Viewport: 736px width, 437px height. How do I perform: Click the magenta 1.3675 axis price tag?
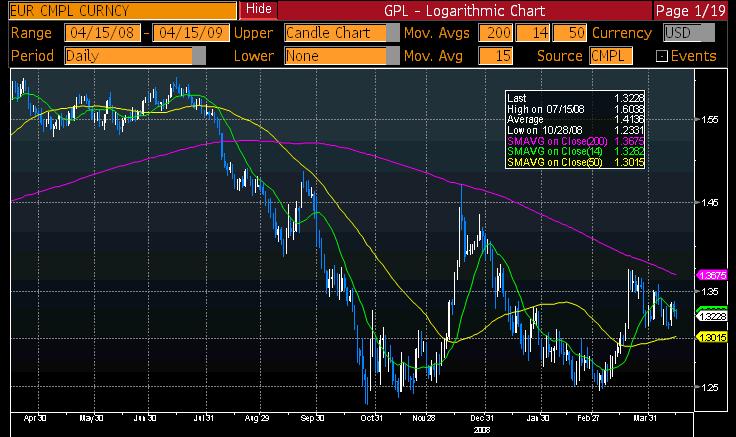click(x=714, y=274)
